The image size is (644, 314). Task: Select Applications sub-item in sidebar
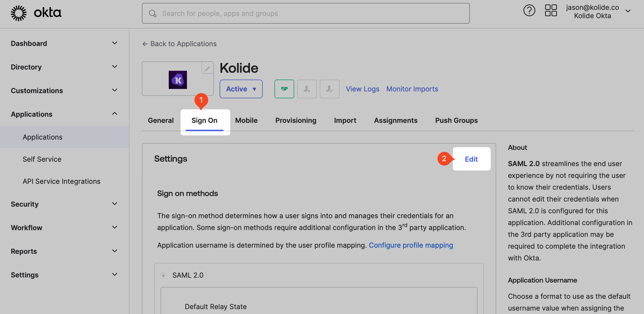pos(64,137)
